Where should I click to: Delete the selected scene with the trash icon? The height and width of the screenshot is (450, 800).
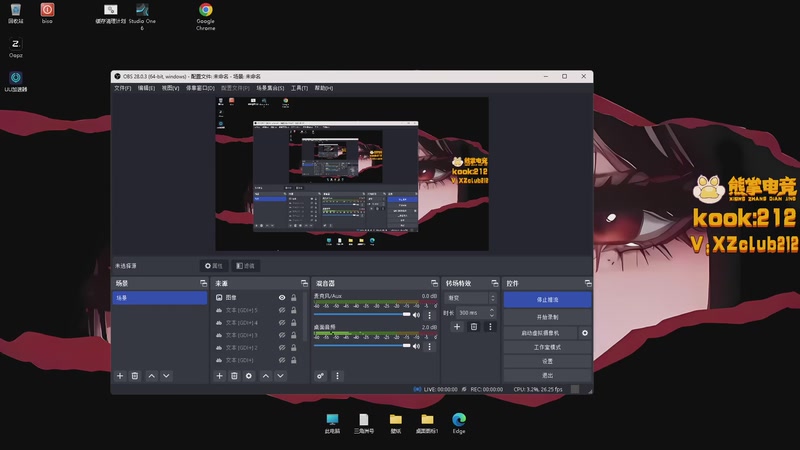(135, 376)
